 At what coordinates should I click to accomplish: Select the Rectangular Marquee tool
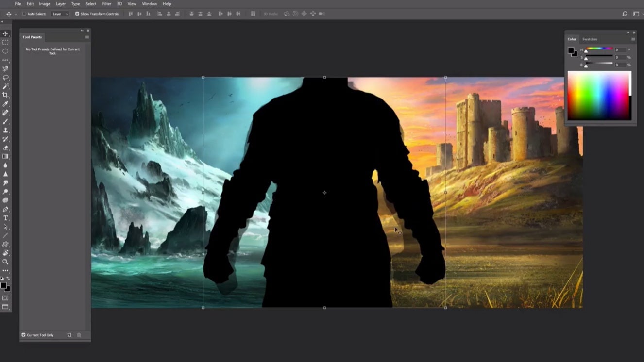[x=6, y=43]
